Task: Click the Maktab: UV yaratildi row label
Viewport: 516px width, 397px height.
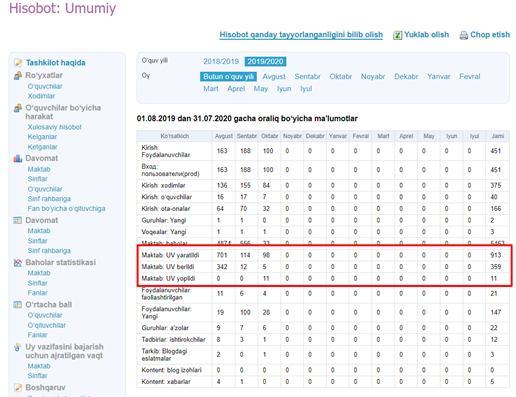Action: (x=170, y=255)
